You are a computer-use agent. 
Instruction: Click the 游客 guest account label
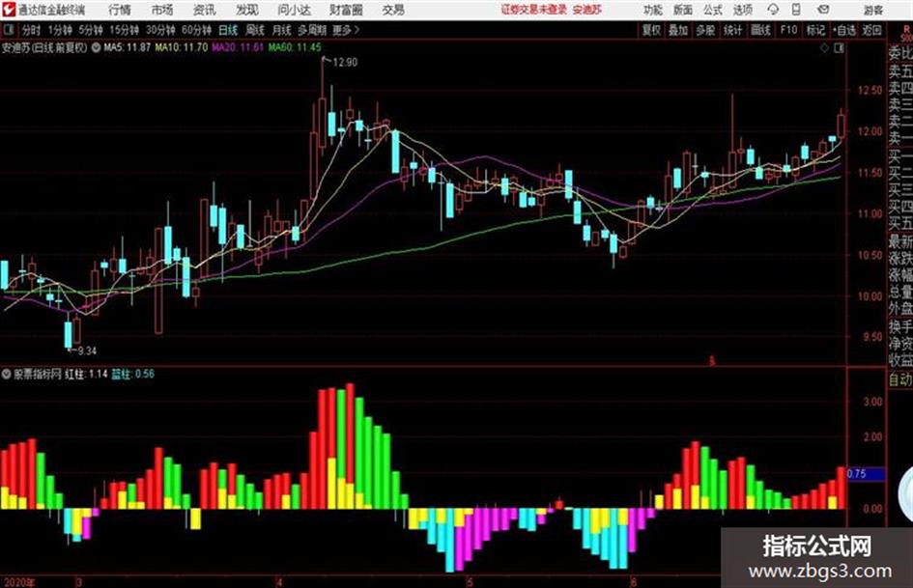pos(873,10)
